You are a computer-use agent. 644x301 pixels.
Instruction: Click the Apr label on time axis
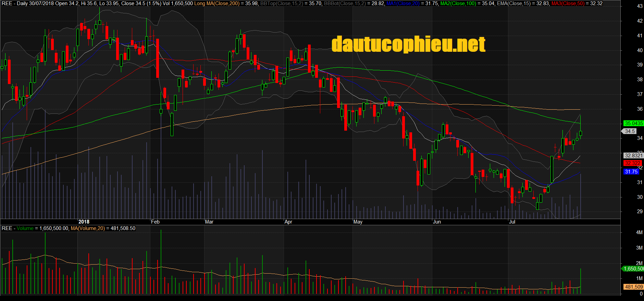coord(288,222)
